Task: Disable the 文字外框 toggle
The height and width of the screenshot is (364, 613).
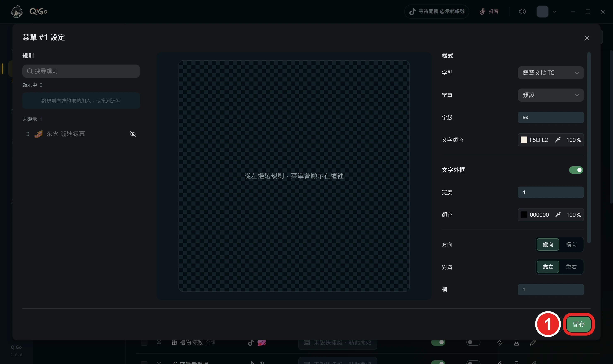Action: click(x=576, y=170)
